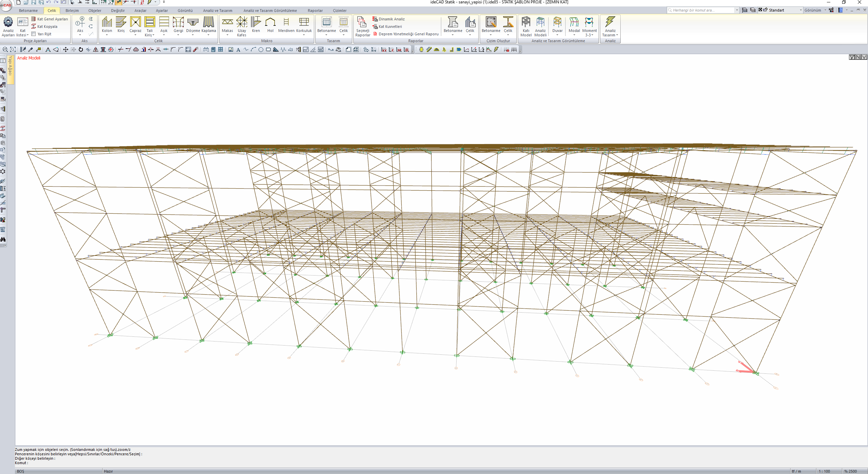Click the Uzay Kafes space-frame icon

point(242,22)
